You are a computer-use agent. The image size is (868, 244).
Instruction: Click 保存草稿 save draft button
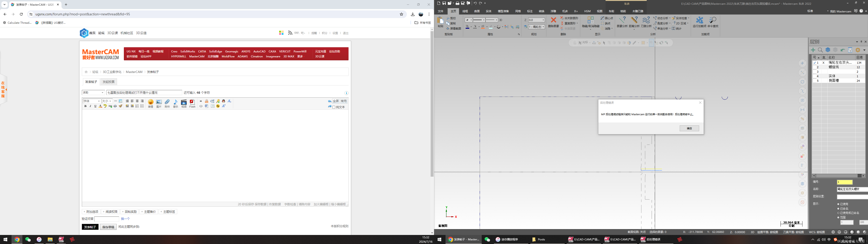pos(108,227)
